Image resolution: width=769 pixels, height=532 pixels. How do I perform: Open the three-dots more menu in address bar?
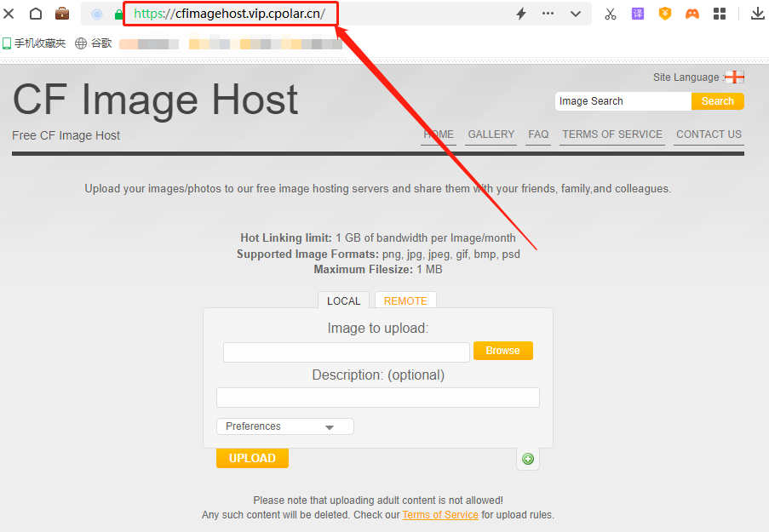click(548, 14)
